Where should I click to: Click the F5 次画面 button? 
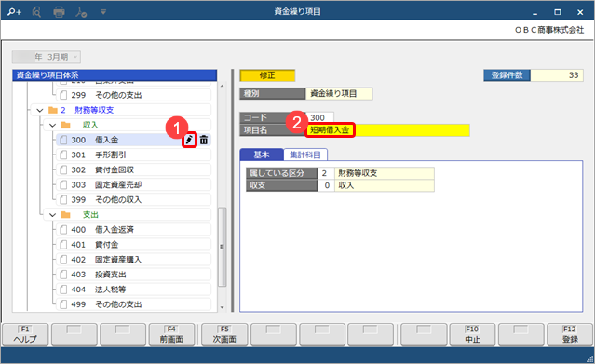[x=224, y=335]
